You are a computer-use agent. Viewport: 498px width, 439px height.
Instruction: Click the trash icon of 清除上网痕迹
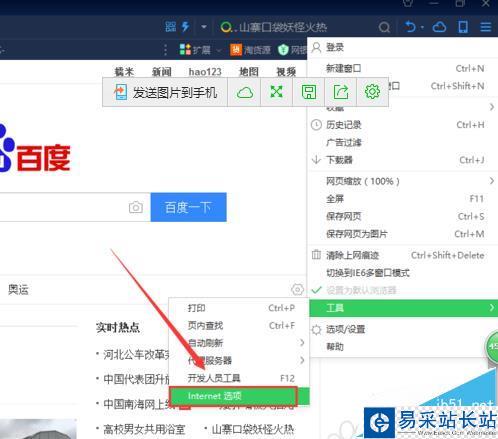click(x=316, y=255)
